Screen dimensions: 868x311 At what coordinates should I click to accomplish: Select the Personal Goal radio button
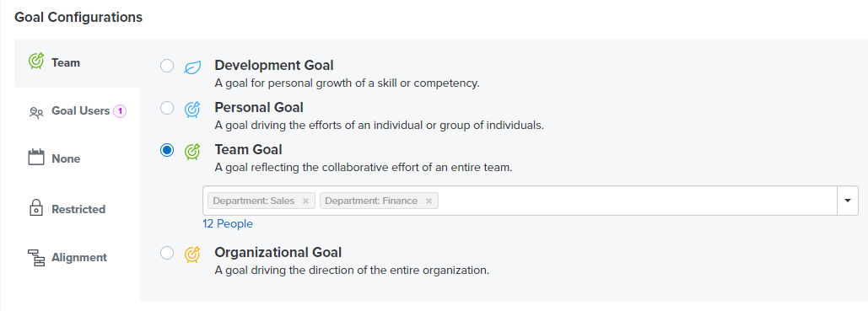pyautogui.click(x=167, y=108)
